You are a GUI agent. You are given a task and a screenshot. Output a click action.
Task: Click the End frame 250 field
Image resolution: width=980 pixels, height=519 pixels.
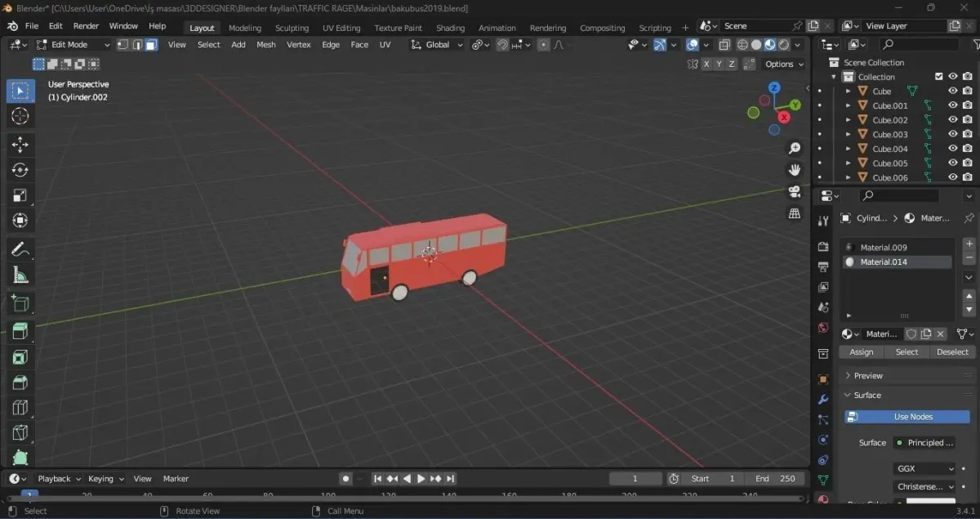[774, 479]
